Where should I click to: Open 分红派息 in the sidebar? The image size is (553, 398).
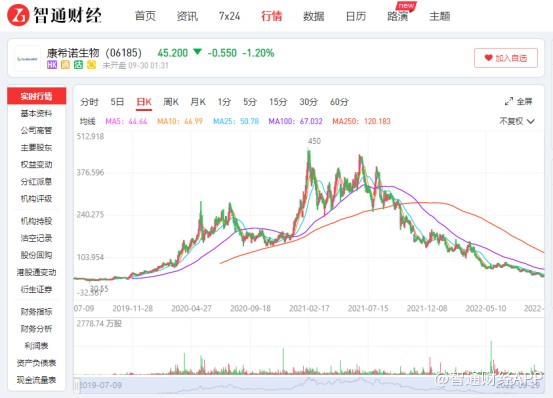[36, 182]
